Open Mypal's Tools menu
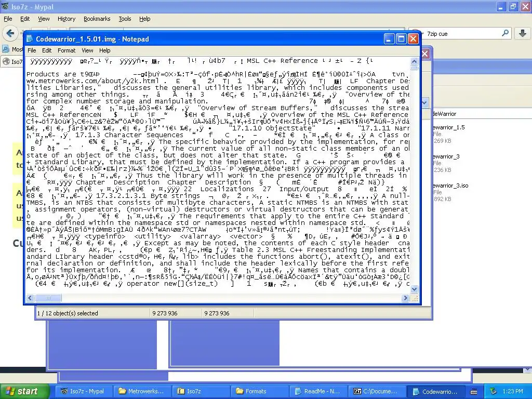The width and height of the screenshot is (532, 399). 125,19
